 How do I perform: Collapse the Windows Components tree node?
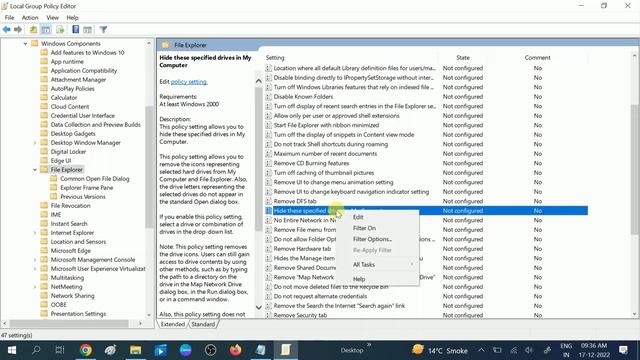pos(25,44)
